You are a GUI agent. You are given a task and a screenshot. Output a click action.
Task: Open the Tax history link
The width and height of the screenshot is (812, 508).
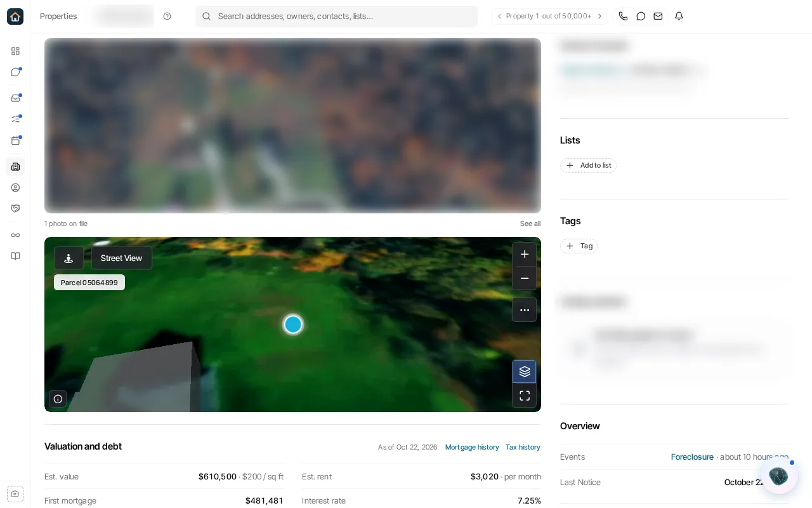tap(523, 447)
